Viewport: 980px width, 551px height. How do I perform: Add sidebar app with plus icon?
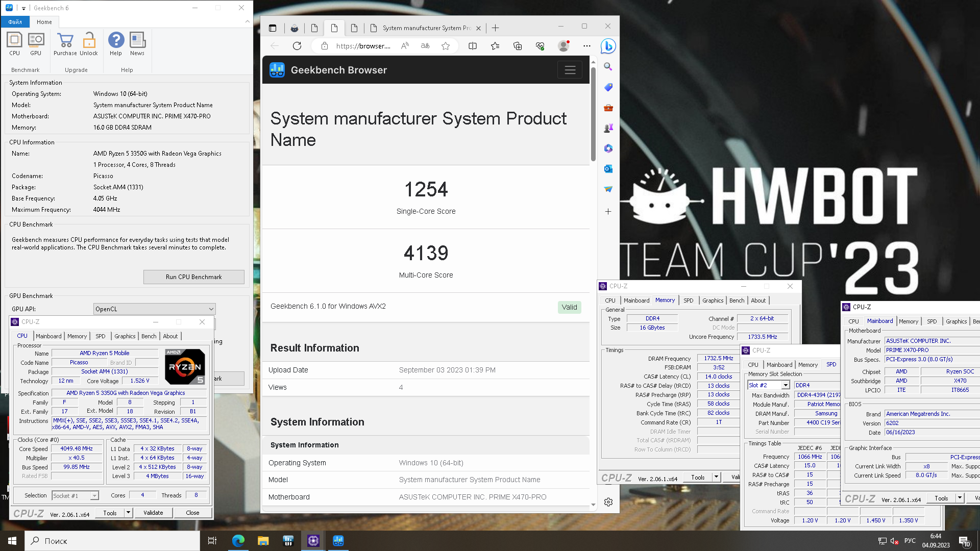coord(608,211)
